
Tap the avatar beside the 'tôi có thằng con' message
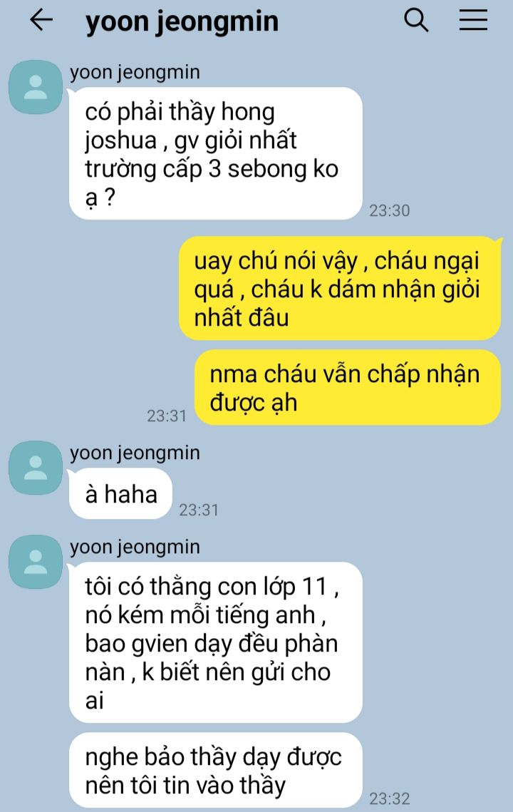click(36, 562)
